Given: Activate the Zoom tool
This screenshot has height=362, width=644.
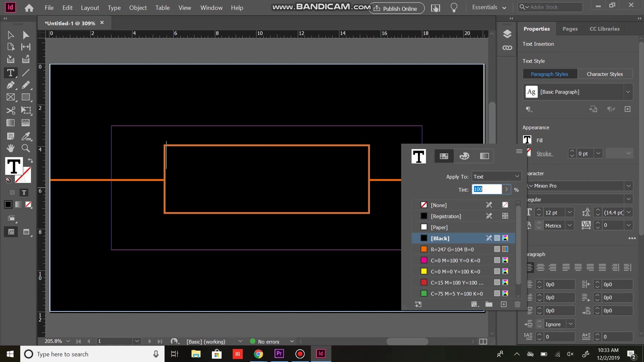Looking at the screenshot, I should pyautogui.click(x=26, y=148).
